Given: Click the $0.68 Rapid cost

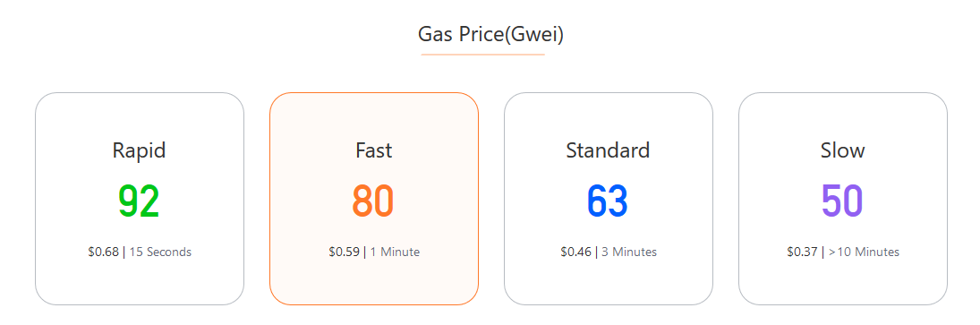Looking at the screenshot, I should (103, 252).
